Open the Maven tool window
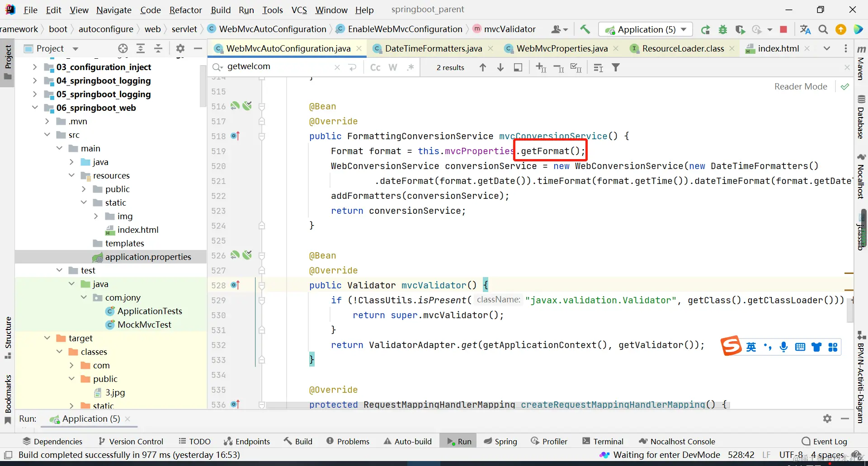This screenshot has height=466, width=868. [x=861, y=63]
